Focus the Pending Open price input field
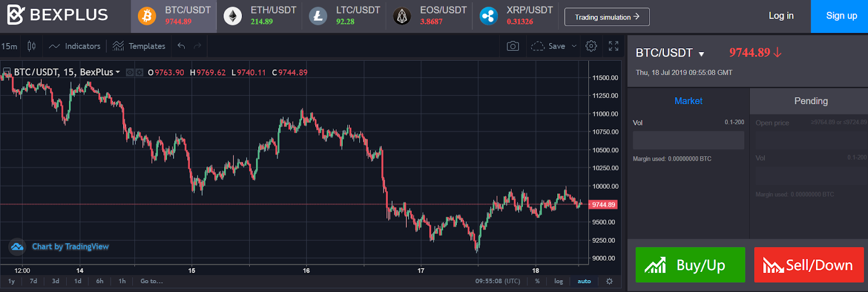Screen dimensions: 868x292 click(811, 140)
